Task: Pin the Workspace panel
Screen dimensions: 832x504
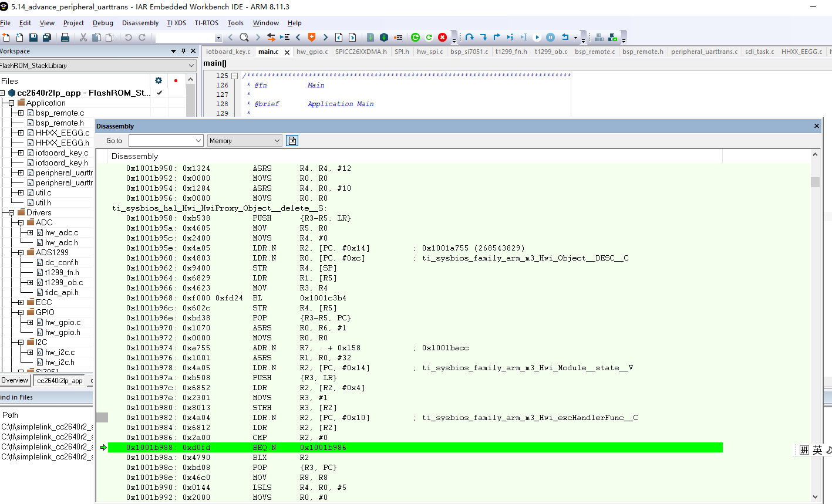Action: [x=183, y=51]
